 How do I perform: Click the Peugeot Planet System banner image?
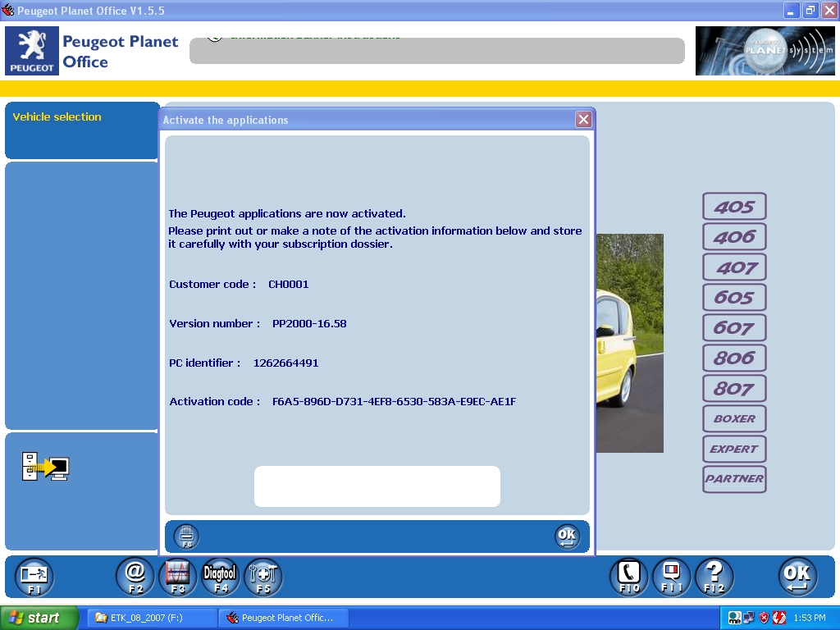click(765, 51)
